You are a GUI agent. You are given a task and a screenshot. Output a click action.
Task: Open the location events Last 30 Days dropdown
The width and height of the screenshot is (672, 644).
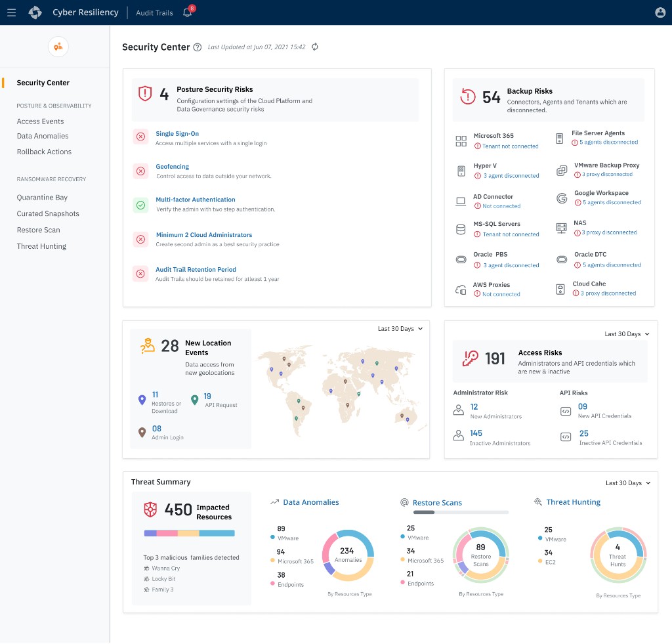(400, 329)
